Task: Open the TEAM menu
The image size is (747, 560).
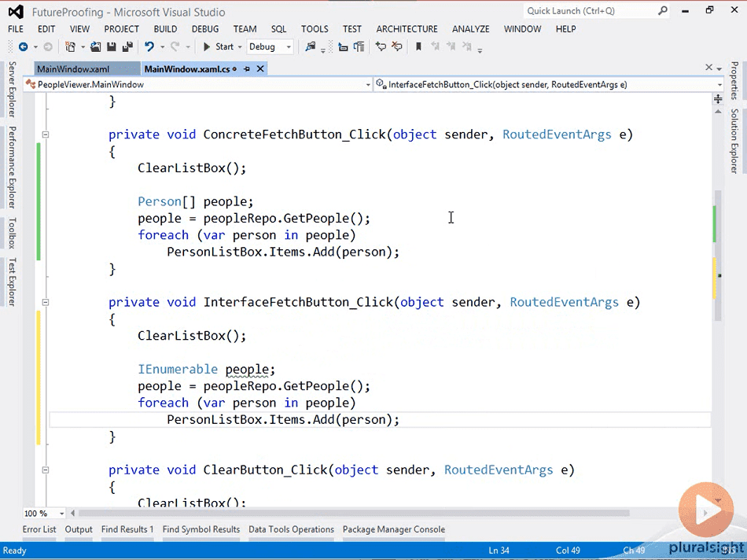Action: 245,29
